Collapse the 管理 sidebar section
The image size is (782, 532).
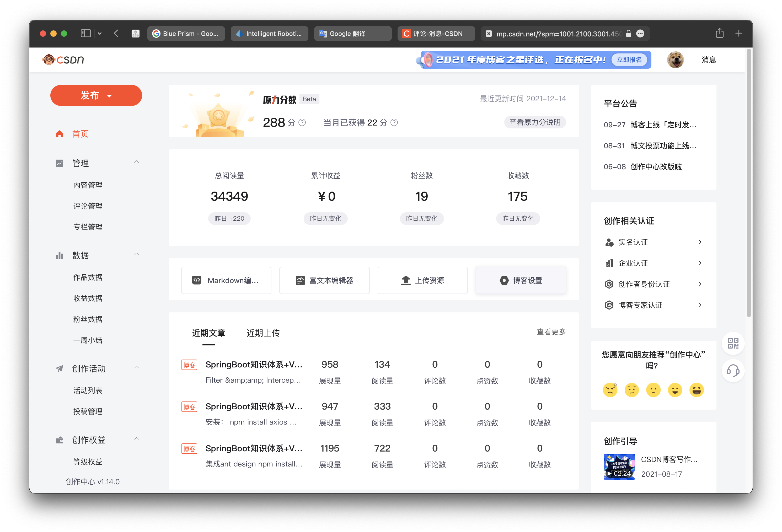[137, 162]
